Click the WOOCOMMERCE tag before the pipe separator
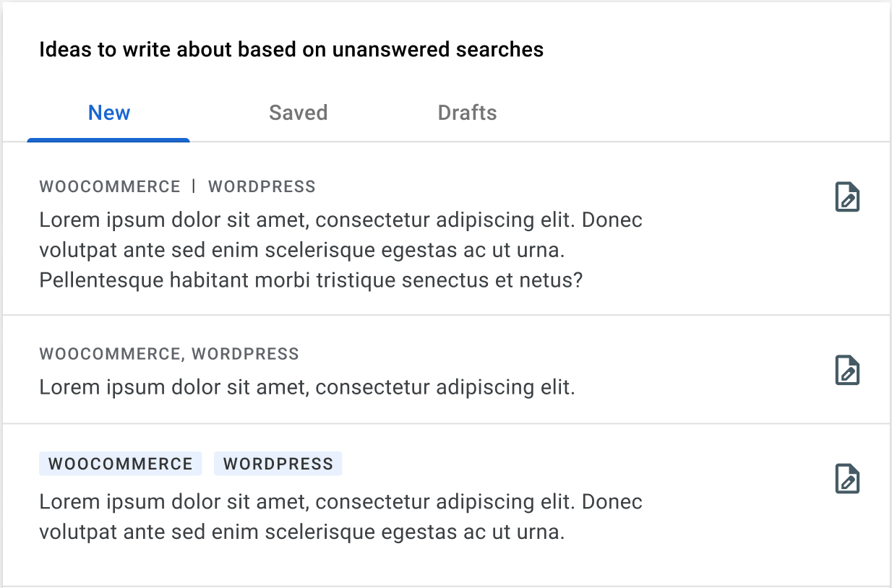 point(110,186)
